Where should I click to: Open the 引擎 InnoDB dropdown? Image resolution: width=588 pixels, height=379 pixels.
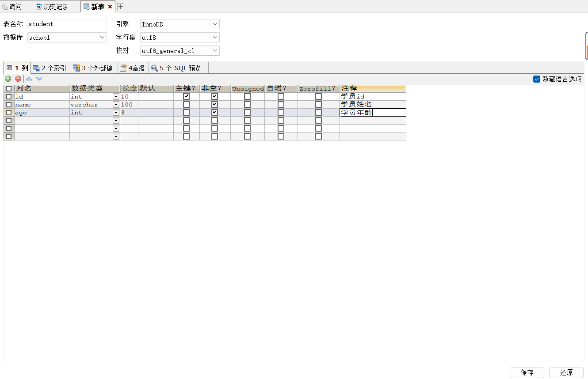click(x=180, y=24)
